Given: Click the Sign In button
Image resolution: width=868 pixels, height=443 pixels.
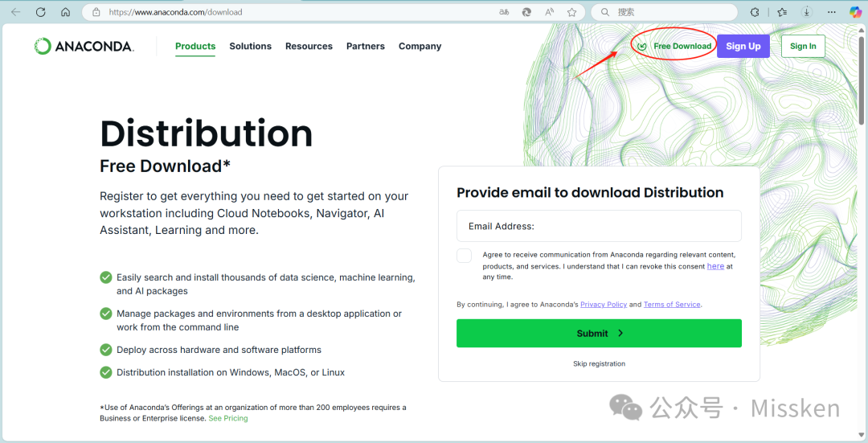Looking at the screenshot, I should coord(803,46).
